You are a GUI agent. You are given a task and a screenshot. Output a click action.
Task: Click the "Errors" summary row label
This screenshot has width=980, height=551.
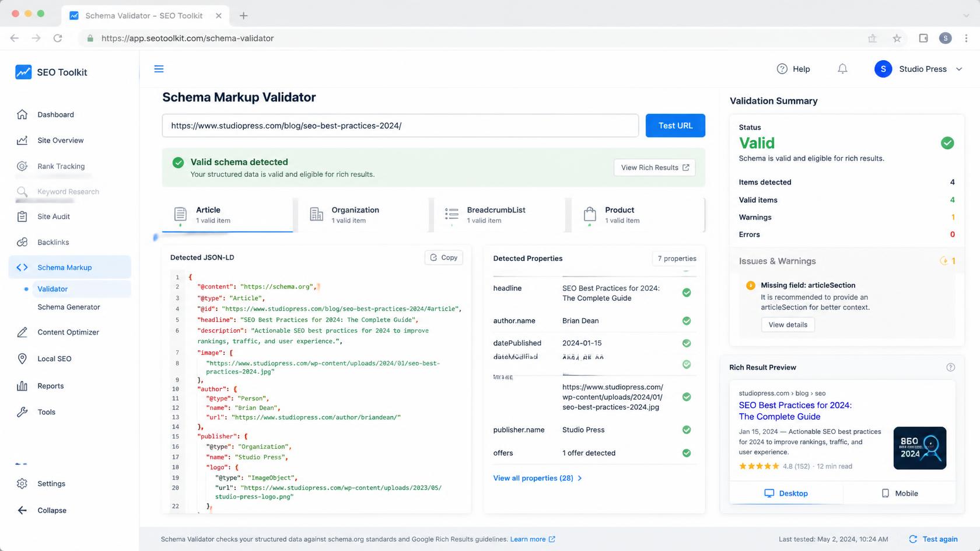coord(749,235)
